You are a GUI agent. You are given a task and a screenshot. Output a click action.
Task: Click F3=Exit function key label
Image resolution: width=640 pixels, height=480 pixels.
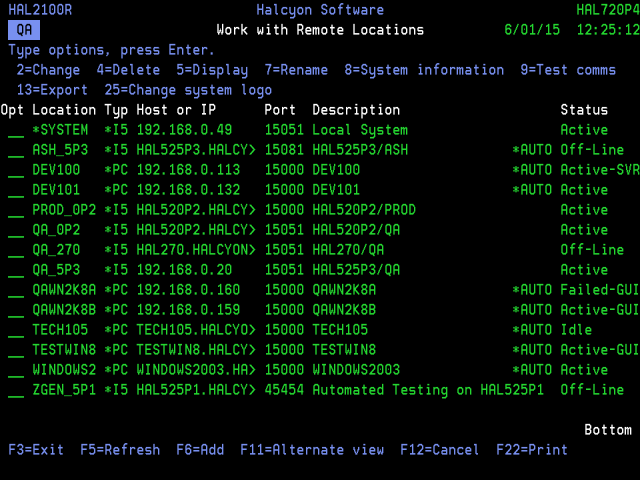36,450
